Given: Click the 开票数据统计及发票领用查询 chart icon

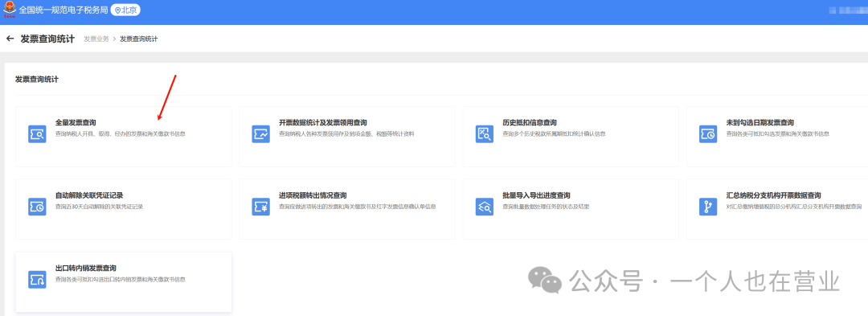Looking at the screenshot, I should click(260, 134).
